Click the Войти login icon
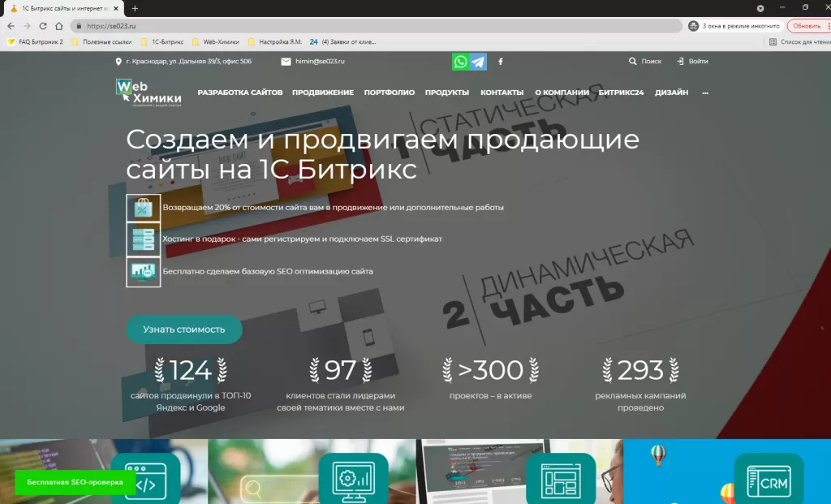This screenshot has height=504, width=831. (x=680, y=62)
